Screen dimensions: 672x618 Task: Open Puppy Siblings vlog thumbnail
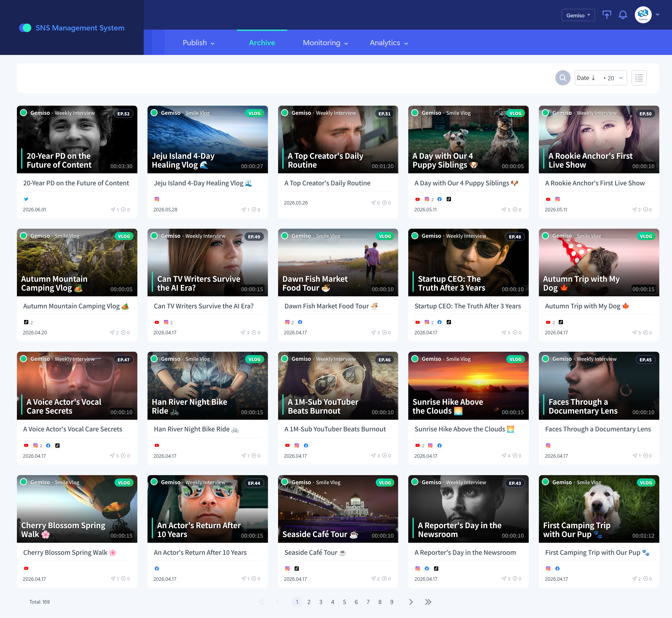coord(468,139)
